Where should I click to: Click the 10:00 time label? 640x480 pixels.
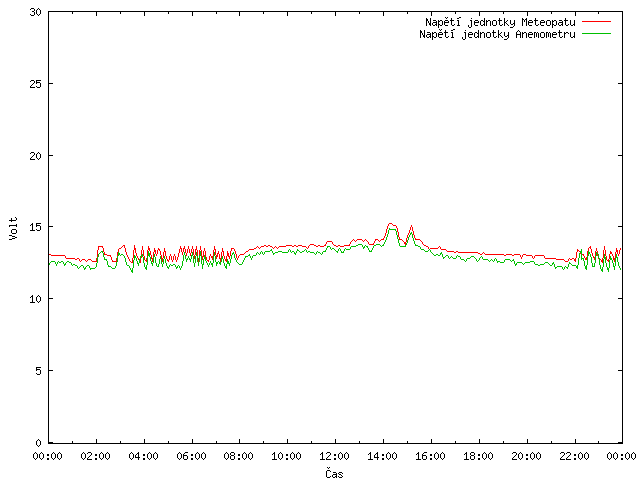(287, 456)
